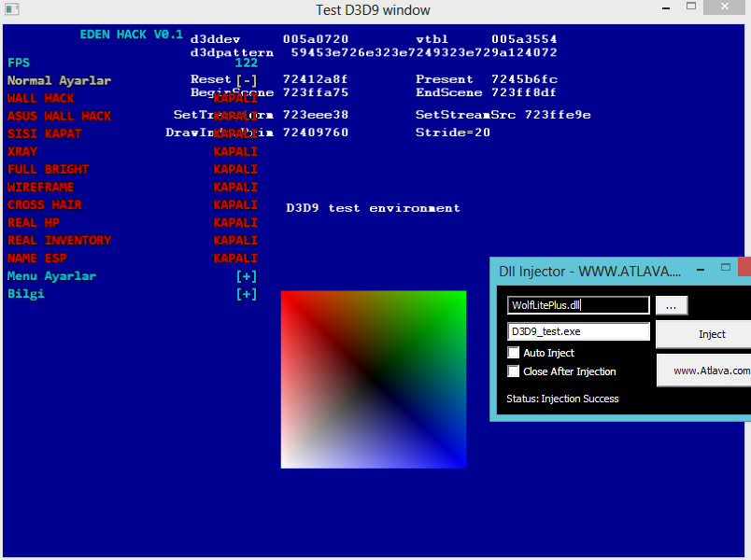The image size is (751, 560).
Task: Click the FPS label
Action: click(x=19, y=63)
